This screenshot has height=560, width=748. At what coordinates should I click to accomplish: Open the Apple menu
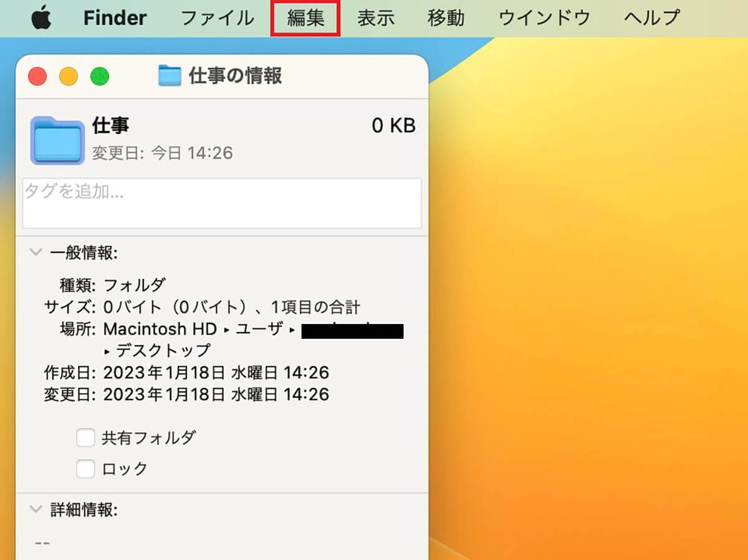41,18
